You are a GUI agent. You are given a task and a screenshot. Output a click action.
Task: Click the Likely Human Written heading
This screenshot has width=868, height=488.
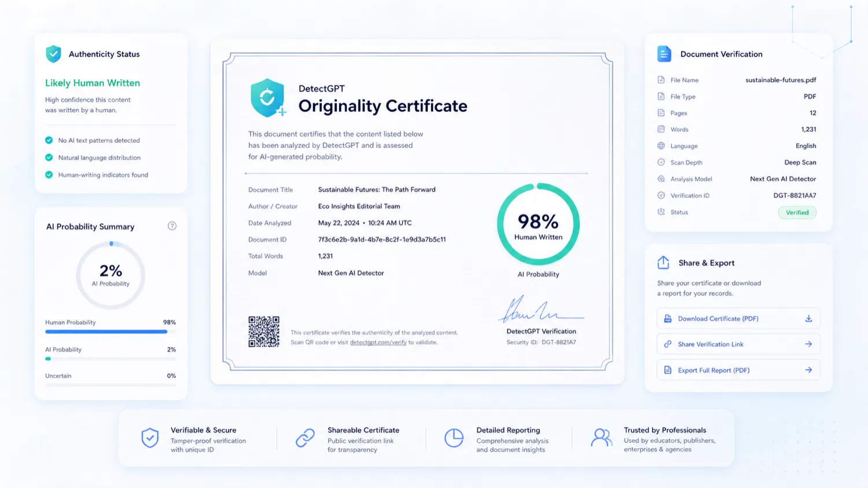click(x=93, y=83)
